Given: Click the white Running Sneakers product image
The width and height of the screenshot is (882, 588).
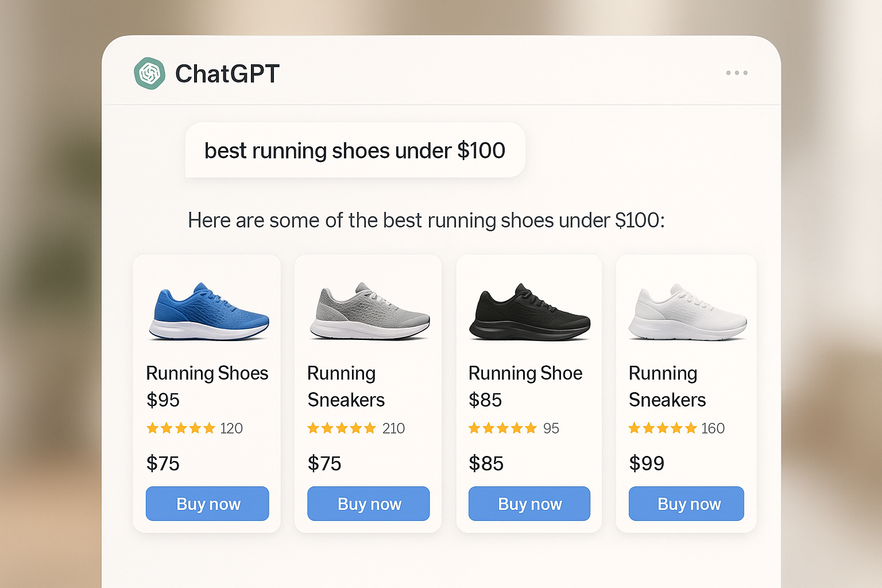Looking at the screenshot, I should point(687,310).
